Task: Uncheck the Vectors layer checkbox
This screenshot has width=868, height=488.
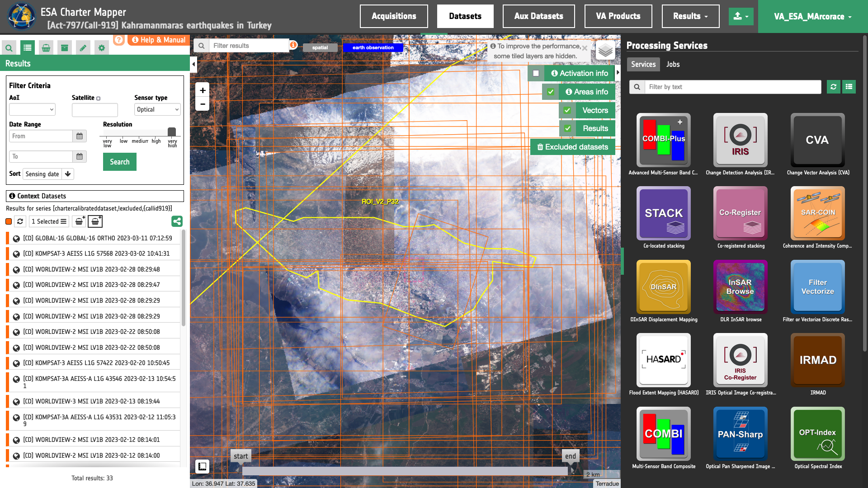Action: pyautogui.click(x=567, y=110)
